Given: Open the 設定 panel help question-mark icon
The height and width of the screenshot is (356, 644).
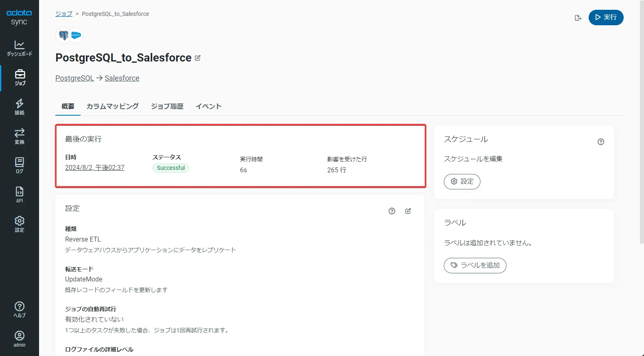Looking at the screenshot, I should [392, 211].
